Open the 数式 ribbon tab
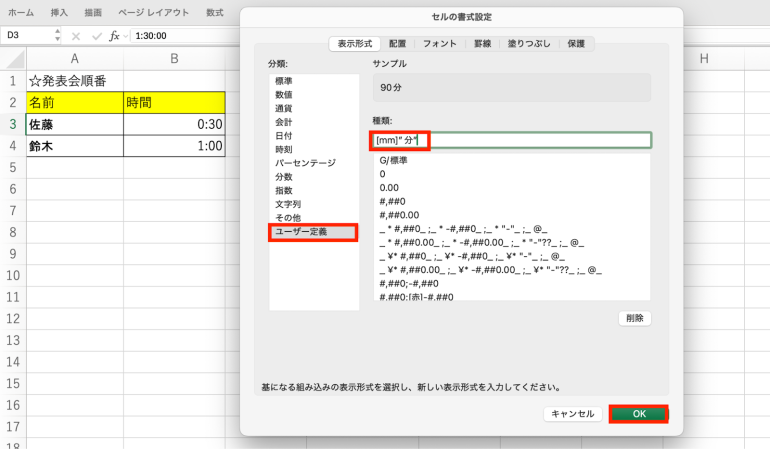 coord(215,13)
